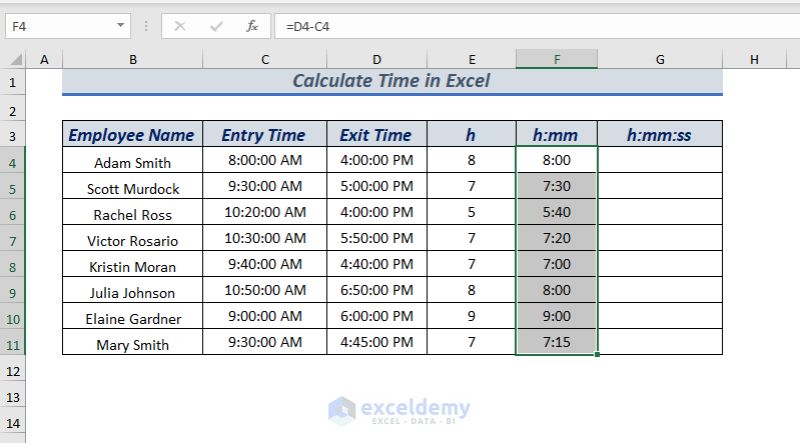Image resolution: width=800 pixels, height=443 pixels.
Task: Click empty h:mm:ss cell for Adam Smith
Action: click(x=660, y=160)
